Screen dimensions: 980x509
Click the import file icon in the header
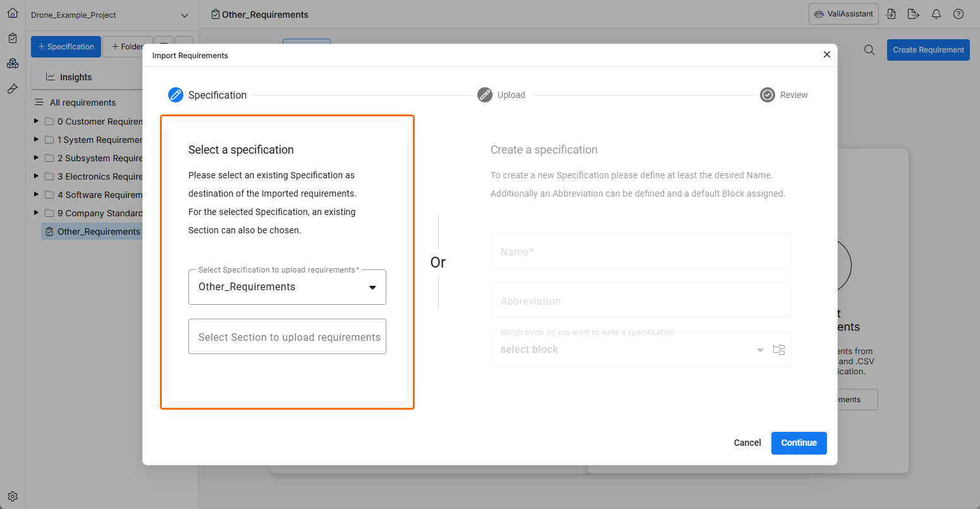pyautogui.click(x=891, y=14)
